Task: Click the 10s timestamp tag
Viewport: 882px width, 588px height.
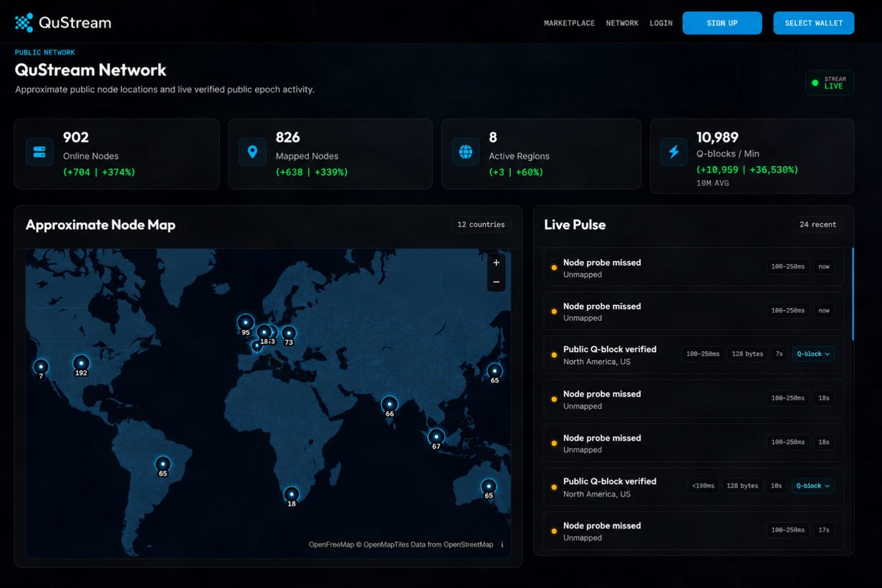Action: coord(777,486)
